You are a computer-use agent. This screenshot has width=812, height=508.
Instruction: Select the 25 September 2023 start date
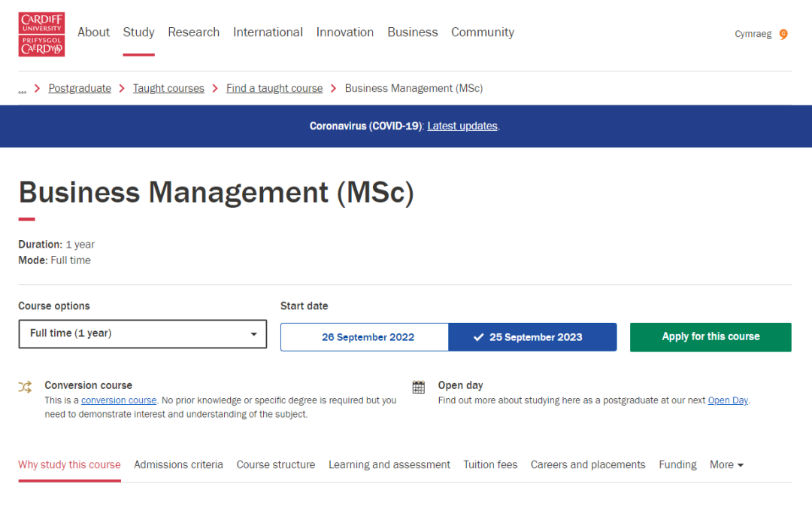(x=532, y=337)
